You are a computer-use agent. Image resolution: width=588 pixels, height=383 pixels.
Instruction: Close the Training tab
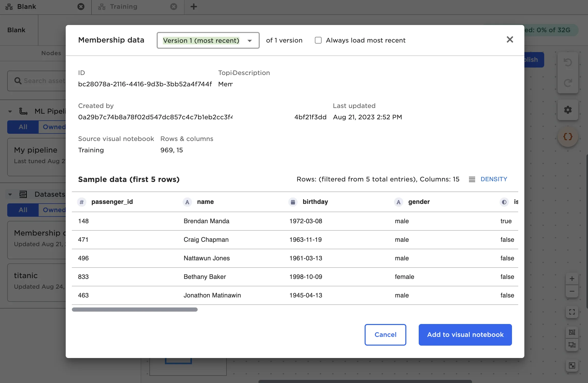174,7
